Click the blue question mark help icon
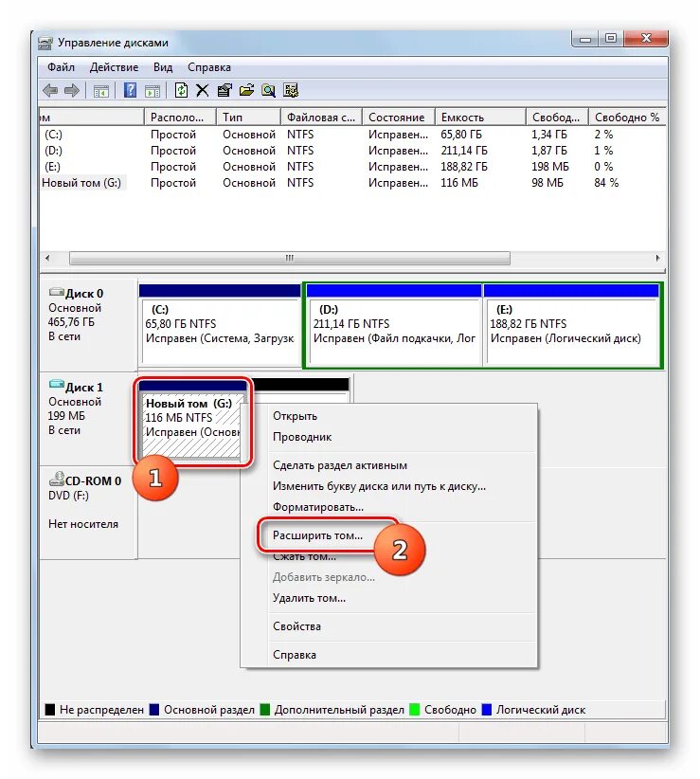This screenshot has height=779, width=700. pyautogui.click(x=130, y=90)
